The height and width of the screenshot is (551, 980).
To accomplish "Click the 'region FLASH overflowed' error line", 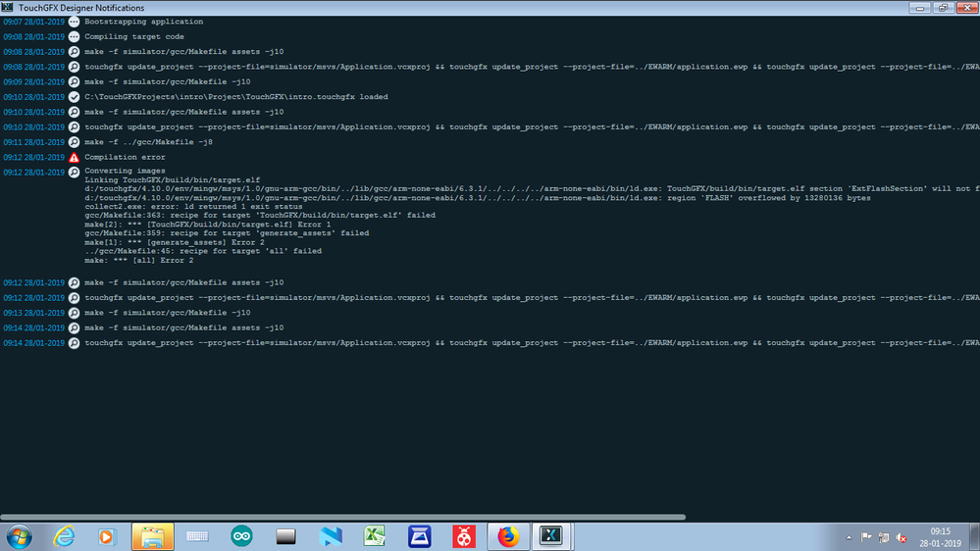I will click(478, 198).
